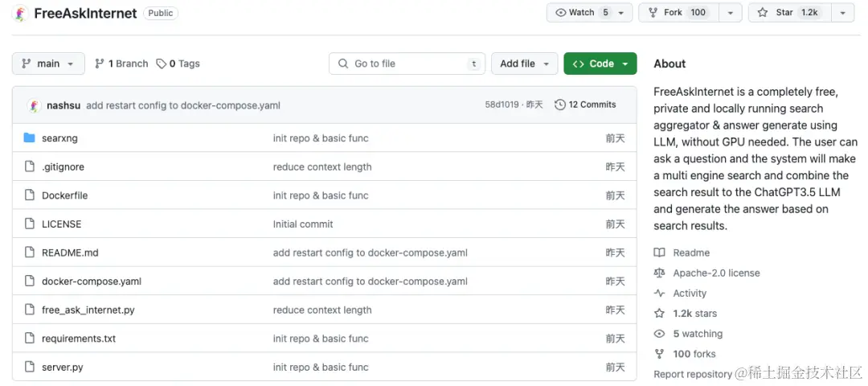View the 12 Commits history
Image resolution: width=868 pixels, height=386 pixels.
[x=585, y=105]
